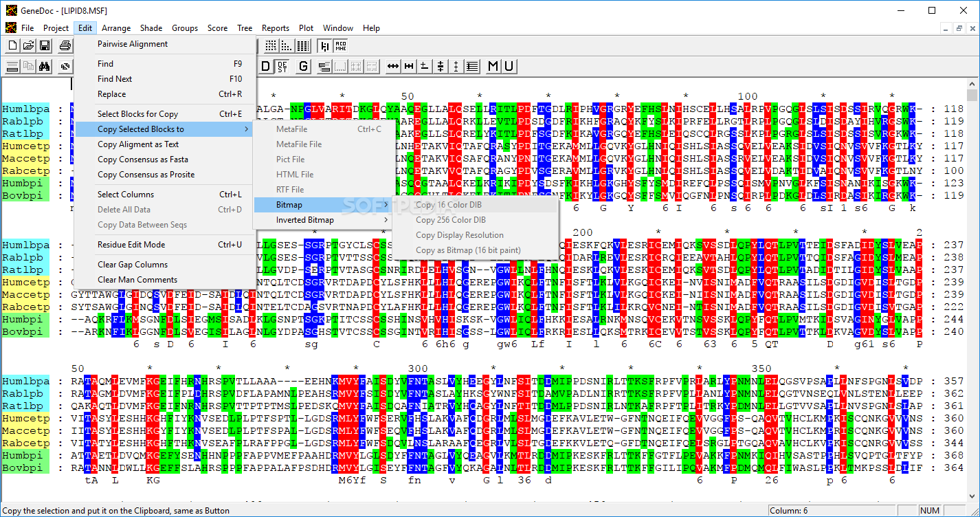Click the large D toolbar button
The width and height of the screenshot is (980, 517).
point(266,67)
